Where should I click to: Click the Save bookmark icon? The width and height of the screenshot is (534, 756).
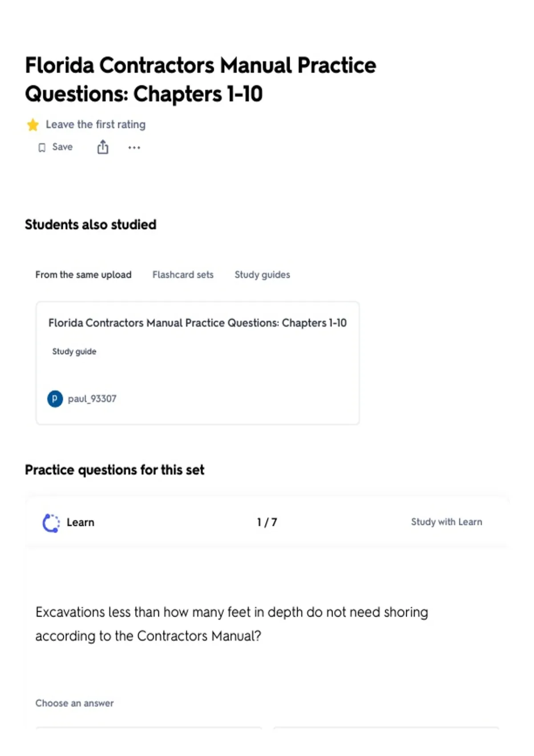point(42,148)
